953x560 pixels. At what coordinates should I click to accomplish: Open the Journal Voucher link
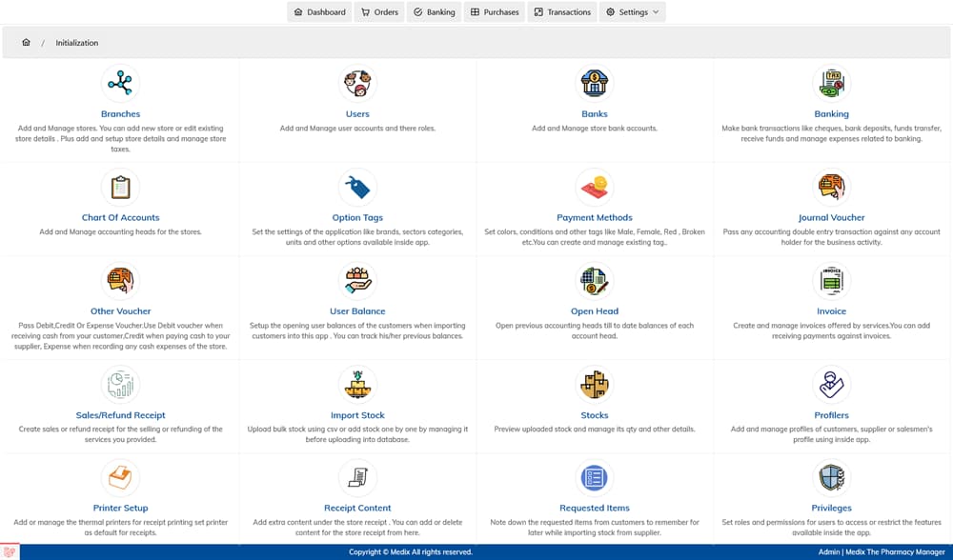click(x=831, y=218)
